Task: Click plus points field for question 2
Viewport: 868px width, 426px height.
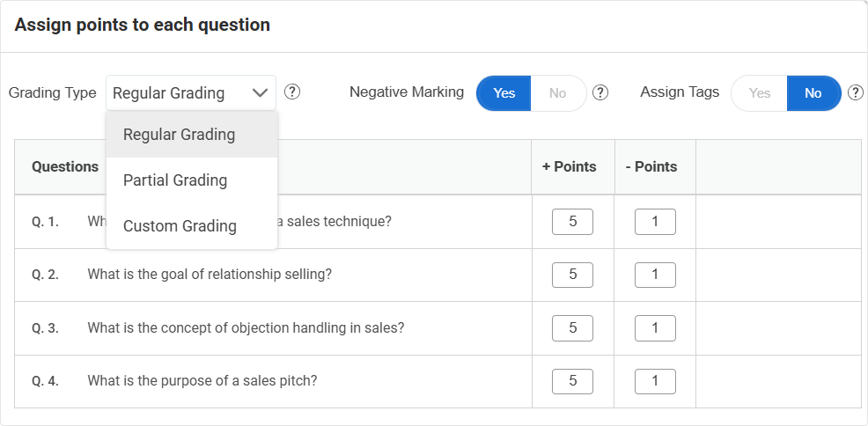Action: click(572, 275)
